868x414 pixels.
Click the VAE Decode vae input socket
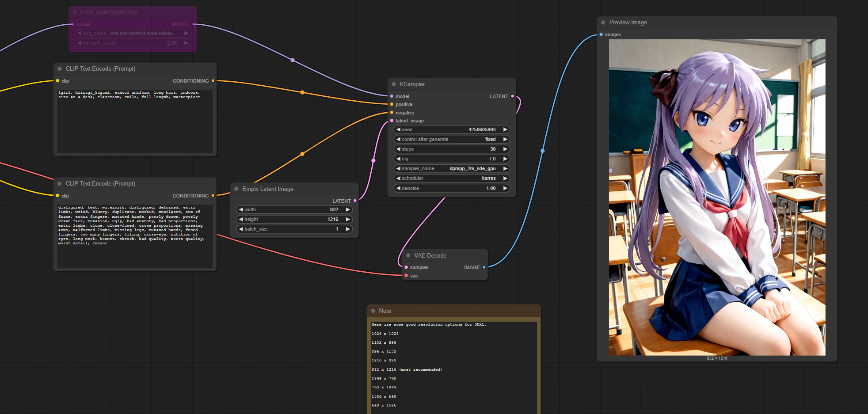[406, 276]
